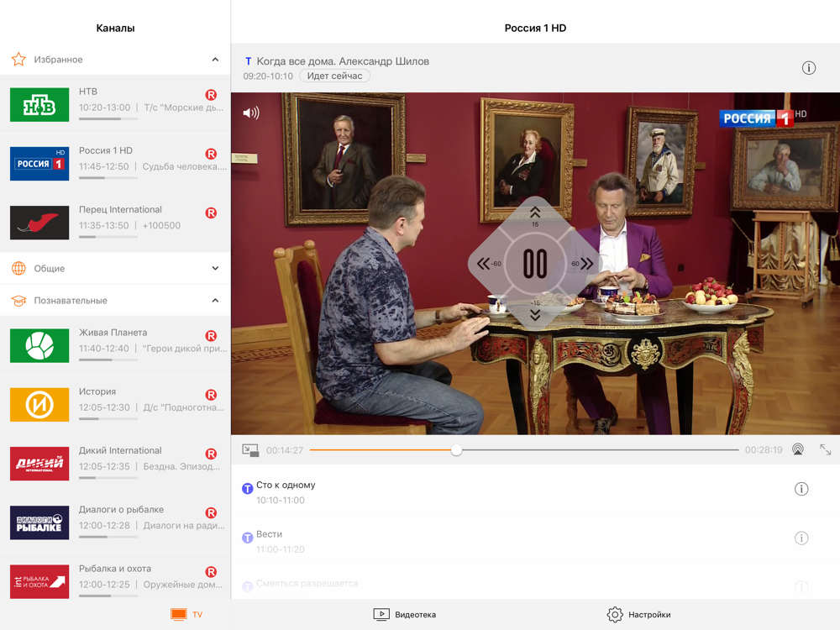840x630 pixels.
Task: Click the T icon beside Сто к одному
Action: click(x=247, y=489)
